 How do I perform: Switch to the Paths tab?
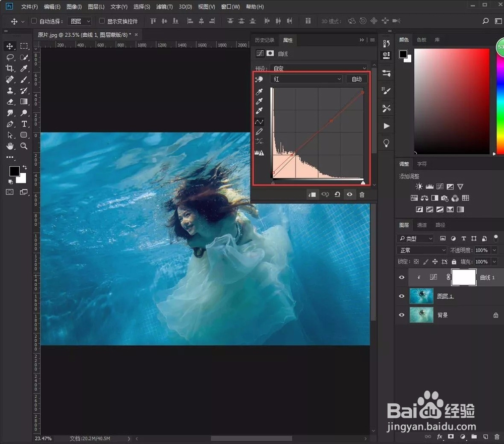[x=440, y=225]
